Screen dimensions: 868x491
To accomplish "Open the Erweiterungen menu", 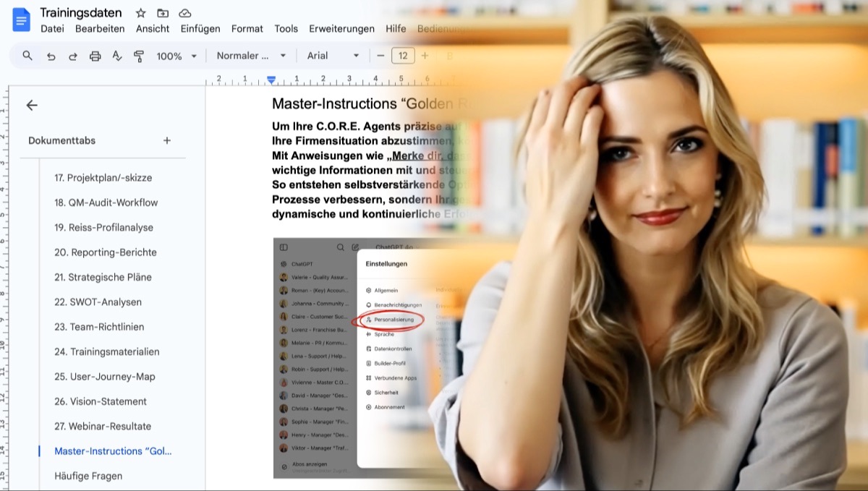I will tap(342, 29).
